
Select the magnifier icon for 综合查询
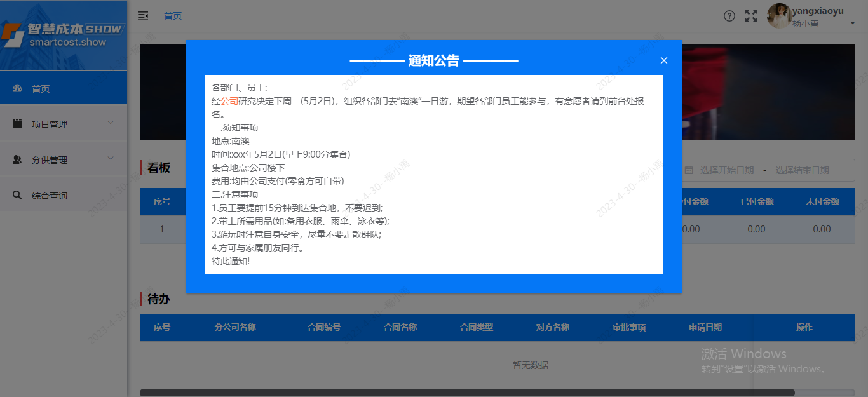[17, 195]
